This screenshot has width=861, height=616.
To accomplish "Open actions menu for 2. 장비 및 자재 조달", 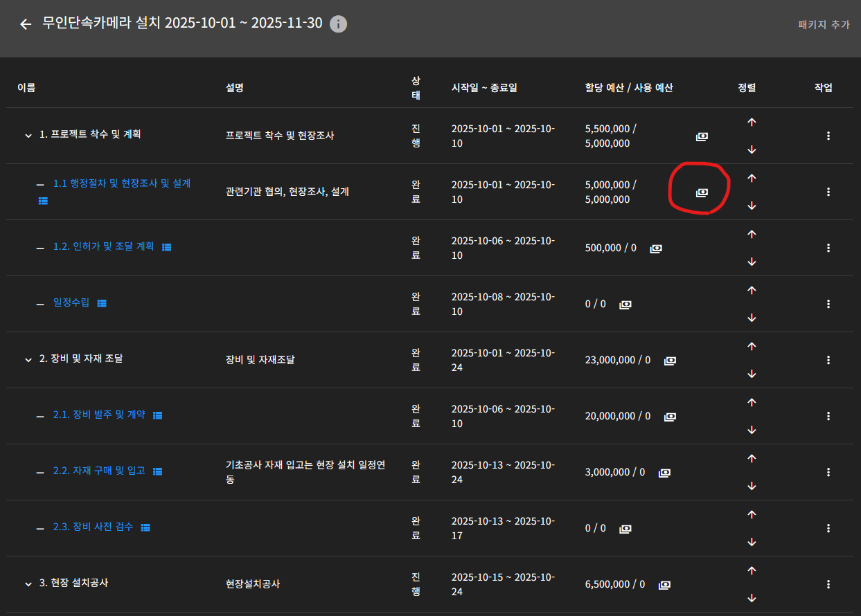I will pos(828,360).
